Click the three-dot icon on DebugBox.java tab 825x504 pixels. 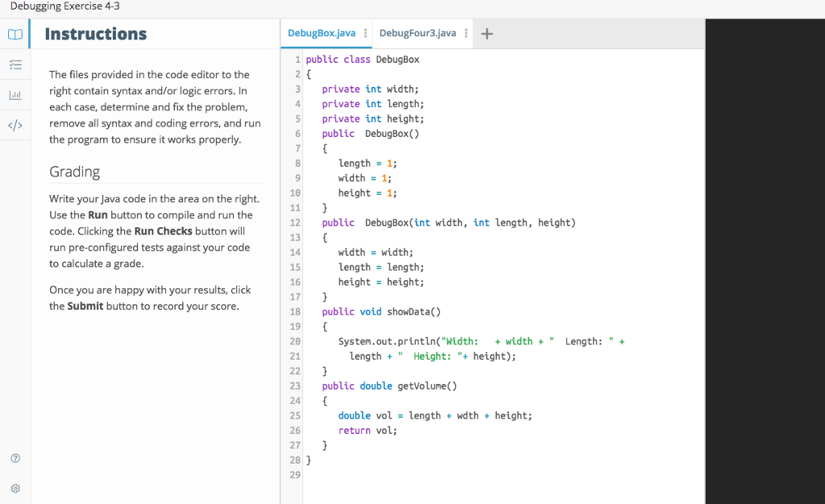364,34
